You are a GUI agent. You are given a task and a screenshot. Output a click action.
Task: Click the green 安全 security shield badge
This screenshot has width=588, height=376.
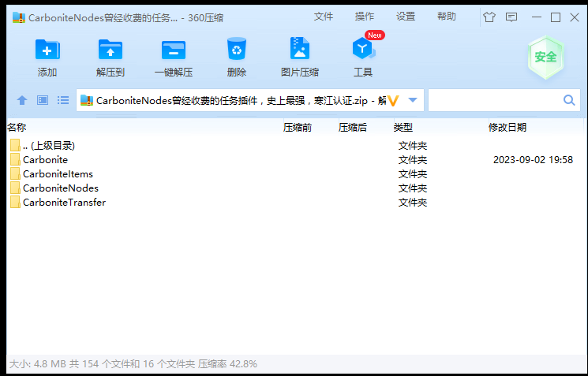tap(545, 57)
